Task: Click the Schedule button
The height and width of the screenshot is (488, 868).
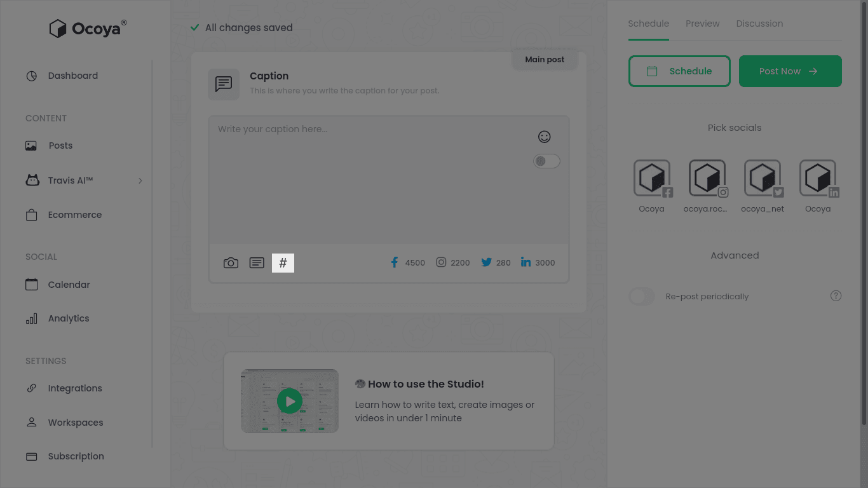Action: pos(679,71)
